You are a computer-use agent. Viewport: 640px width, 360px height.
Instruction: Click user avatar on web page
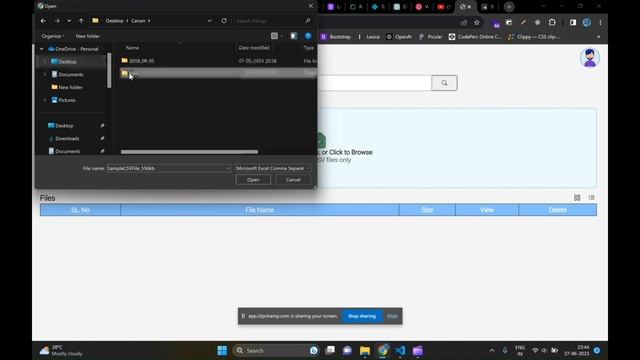click(590, 58)
